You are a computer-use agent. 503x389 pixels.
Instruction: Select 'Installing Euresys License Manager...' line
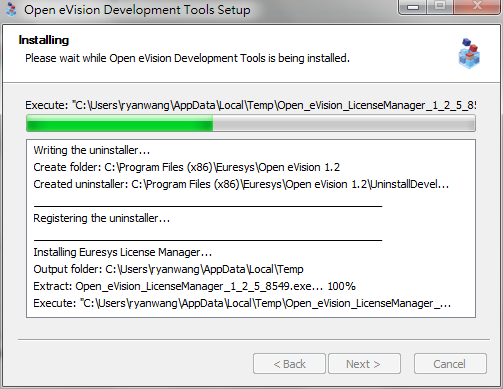(123, 252)
